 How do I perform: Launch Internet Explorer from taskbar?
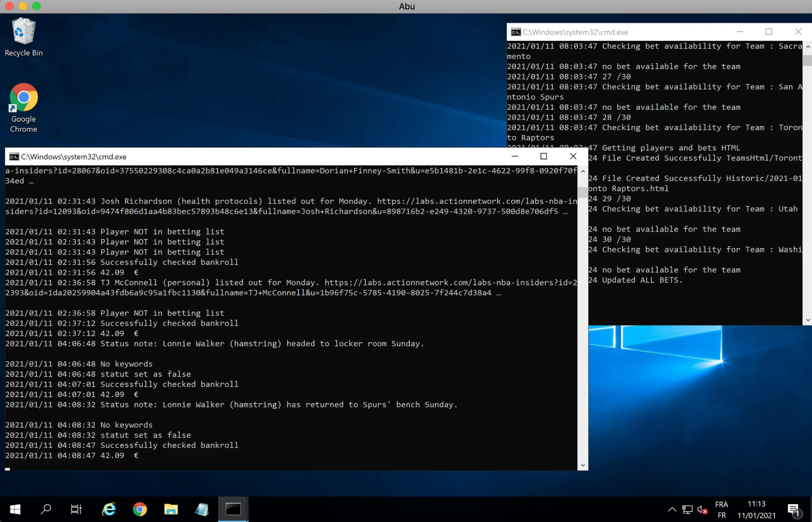click(x=109, y=509)
